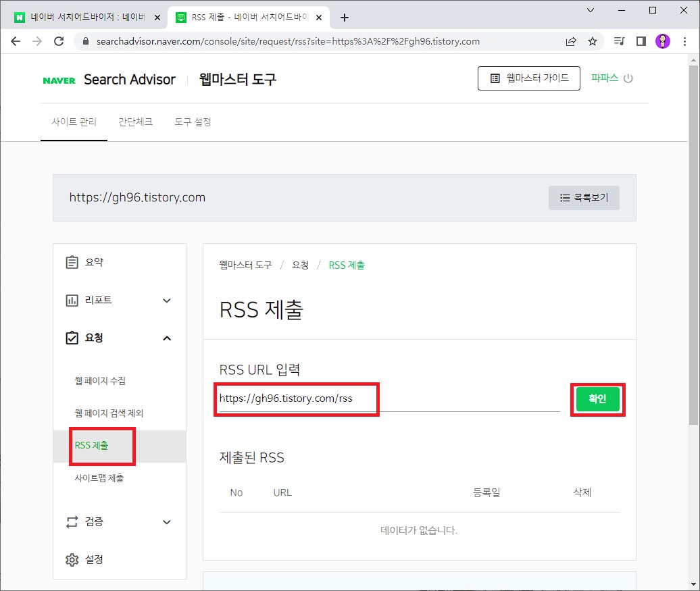Open the 웹마스터 가이드 button
Viewport: 700px width, 591px height.
click(x=529, y=78)
